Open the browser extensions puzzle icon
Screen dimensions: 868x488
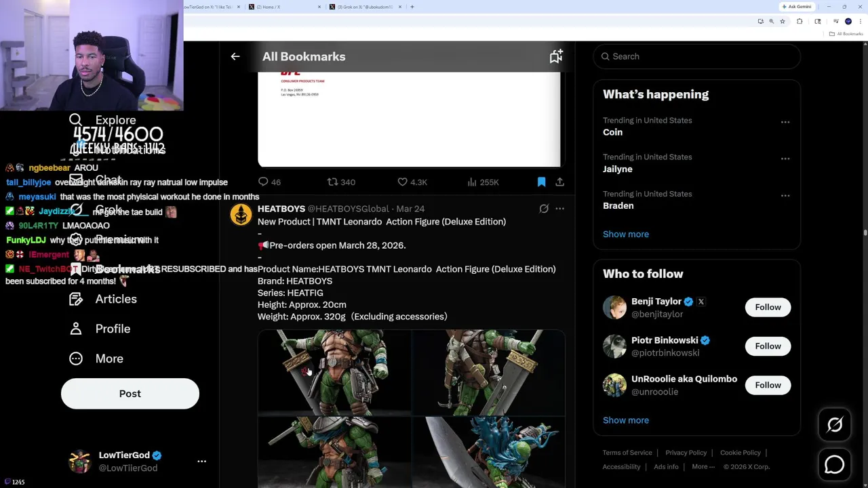point(800,22)
